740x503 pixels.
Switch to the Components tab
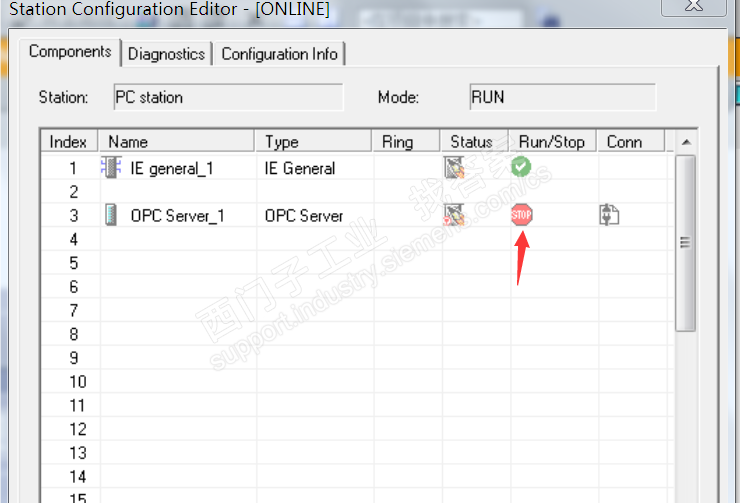tap(70, 51)
